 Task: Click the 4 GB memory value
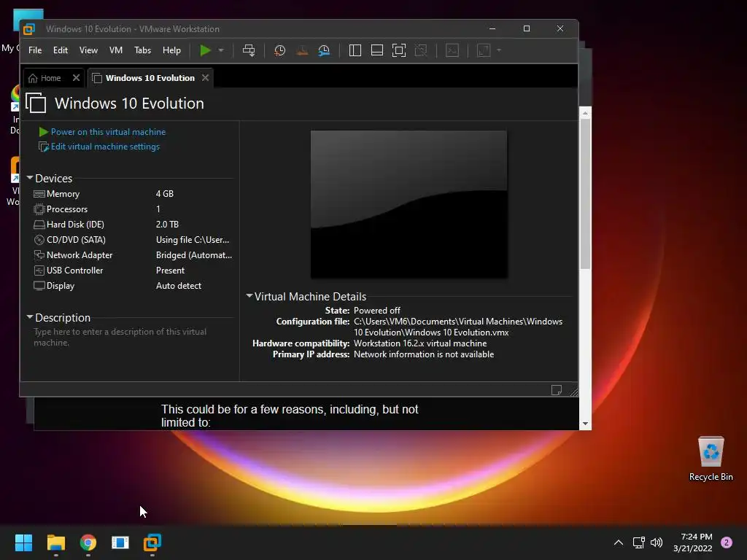coord(165,194)
